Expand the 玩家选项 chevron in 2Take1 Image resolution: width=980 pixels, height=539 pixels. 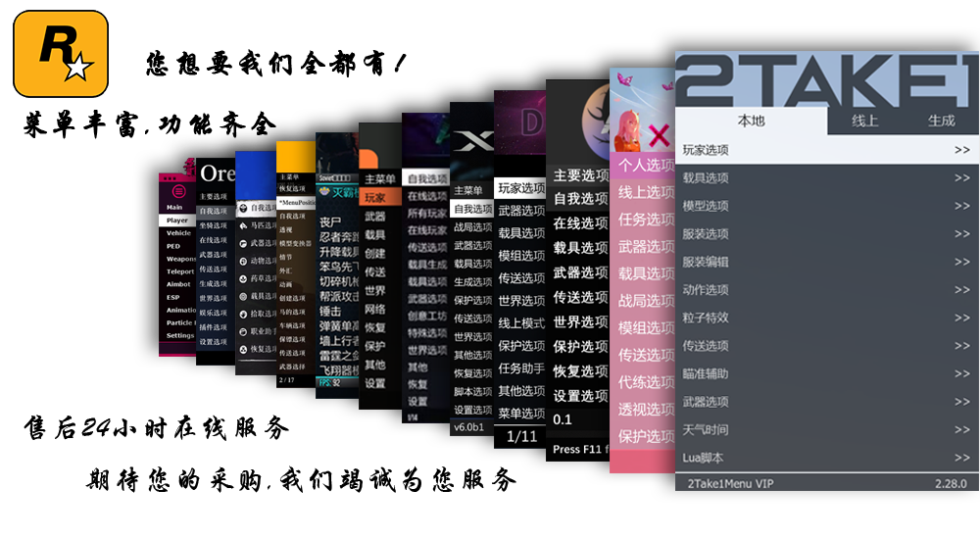click(962, 150)
